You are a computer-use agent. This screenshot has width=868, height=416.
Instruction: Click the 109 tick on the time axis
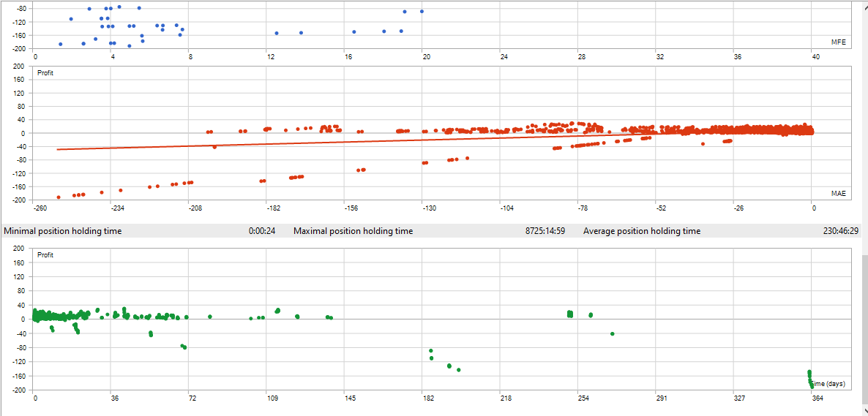pyautogui.click(x=272, y=398)
